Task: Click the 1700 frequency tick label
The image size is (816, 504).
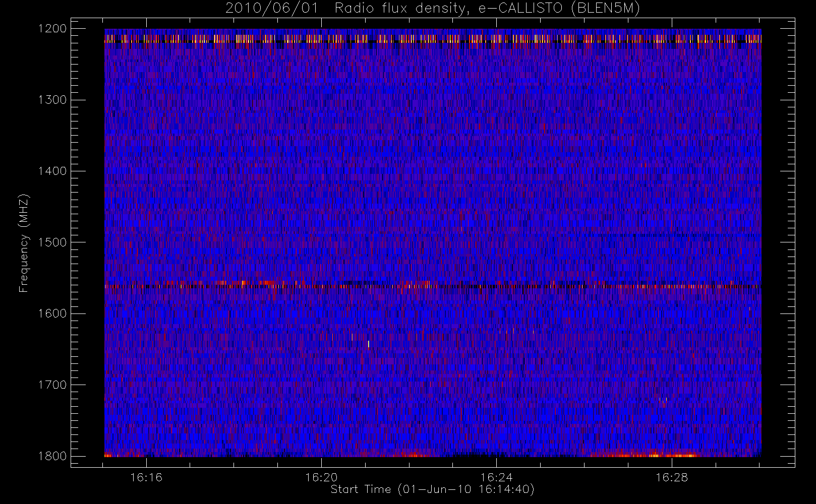Action: tap(52, 385)
